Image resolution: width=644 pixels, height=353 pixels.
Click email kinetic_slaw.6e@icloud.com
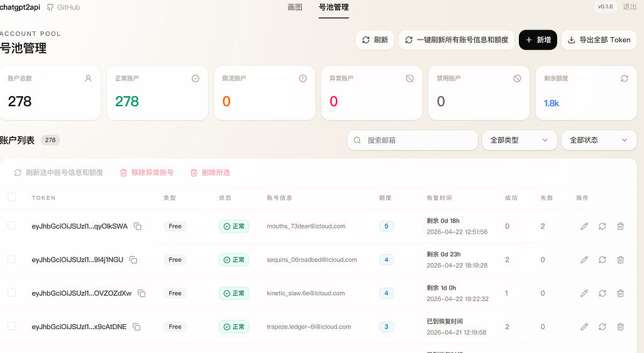[306, 293]
